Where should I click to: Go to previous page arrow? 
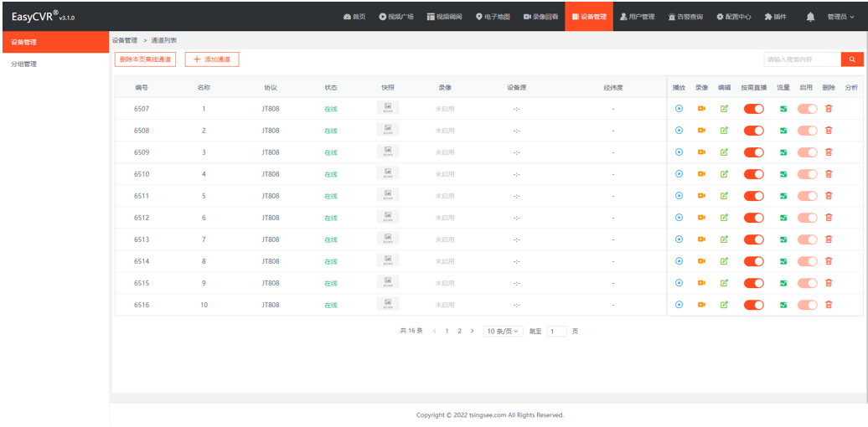pyautogui.click(x=435, y=332)
